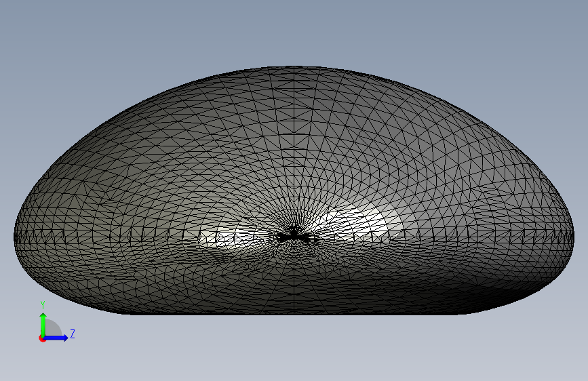Image resolution: width=588 pixels, height=381 pixels.
Task: Select the meshed dome model in viewport
Action: click(294, 190)
